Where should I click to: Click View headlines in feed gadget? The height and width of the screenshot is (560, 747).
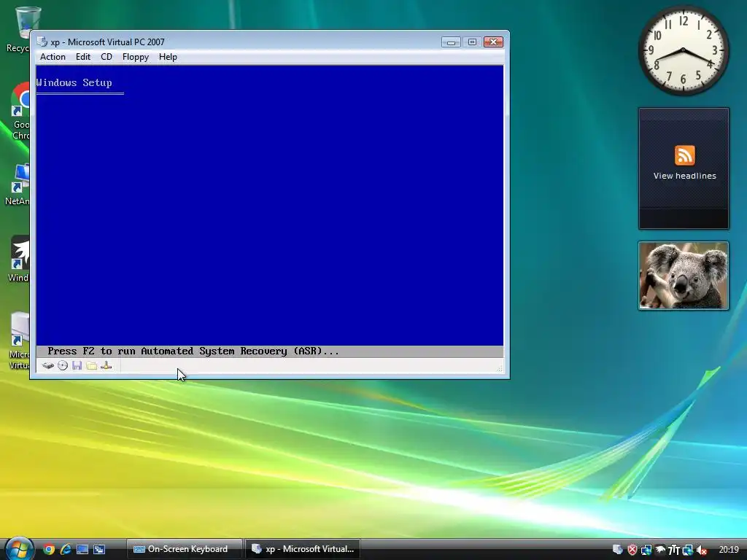tap(684, 176)
